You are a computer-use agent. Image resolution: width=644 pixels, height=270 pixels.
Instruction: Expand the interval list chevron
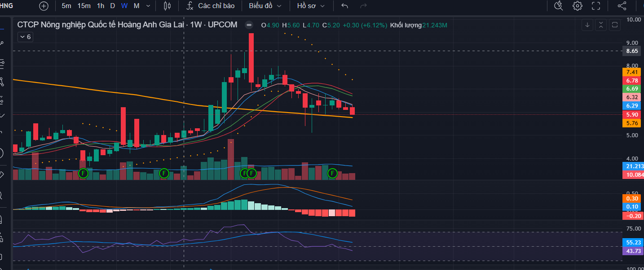(x=148, y=6)
